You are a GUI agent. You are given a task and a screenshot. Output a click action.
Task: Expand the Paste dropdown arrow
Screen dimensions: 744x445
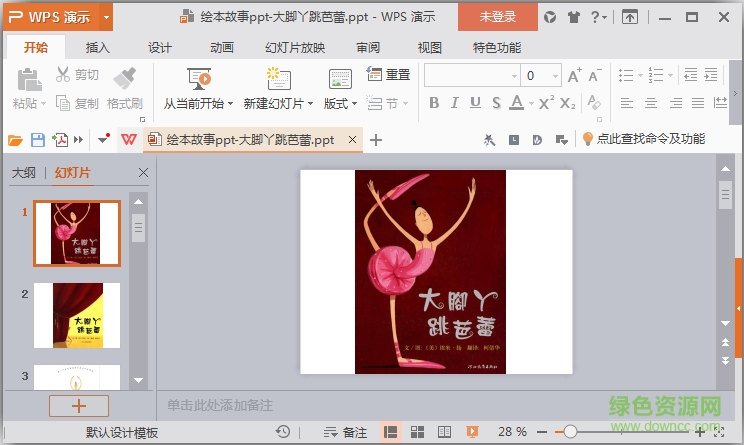click(x=43, y=103)
